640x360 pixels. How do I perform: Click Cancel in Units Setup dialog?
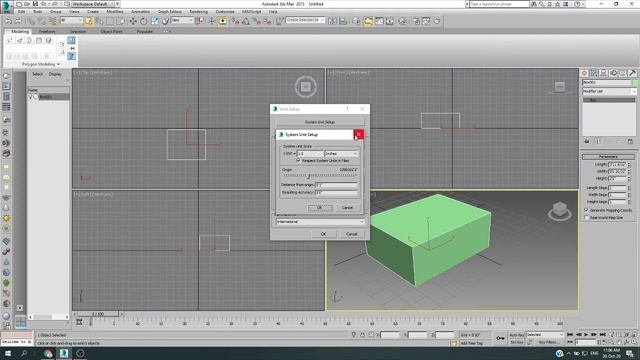click(x=351, y=234)
